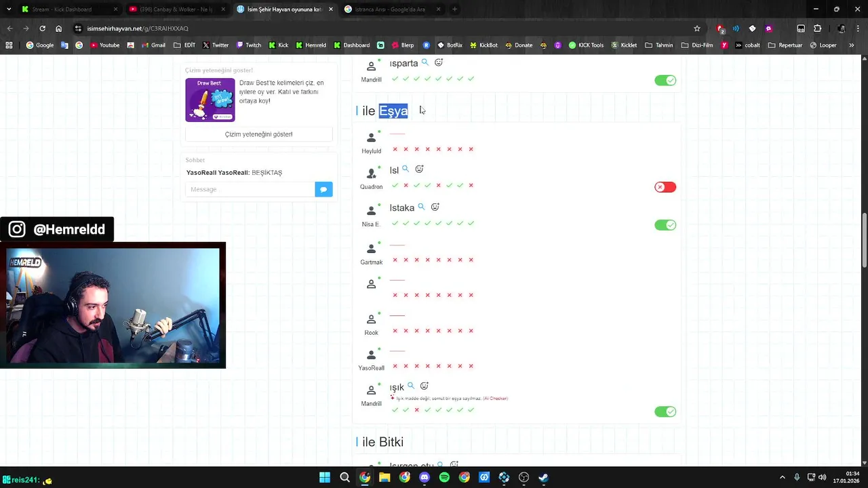Image resolution: width=868 pixels, height=488 pixels.
Task: Switch to Canbay & Wolker YouTube tab
Action: point(176,9)
